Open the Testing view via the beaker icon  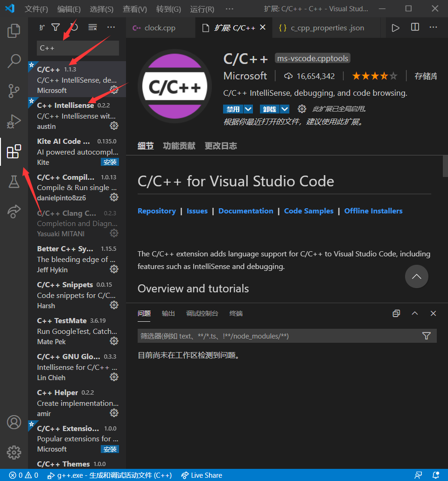coord(14,182)
